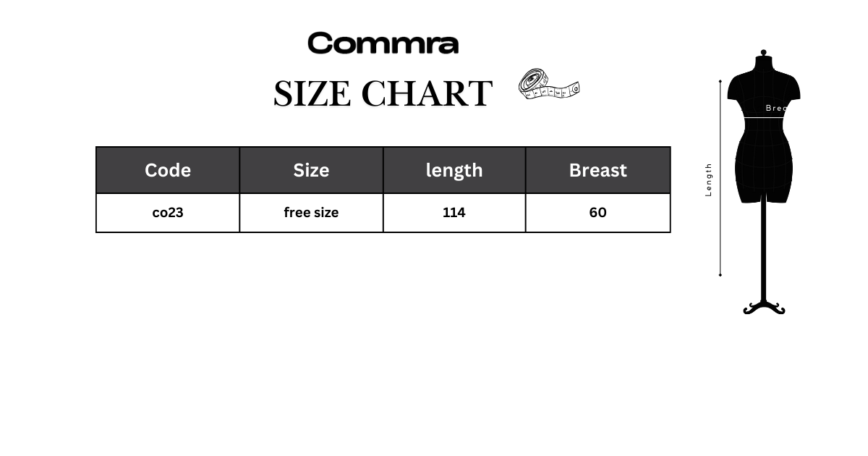
Task: Click the vertical Length label beside mannequin
Action: [x=709, y=179]
